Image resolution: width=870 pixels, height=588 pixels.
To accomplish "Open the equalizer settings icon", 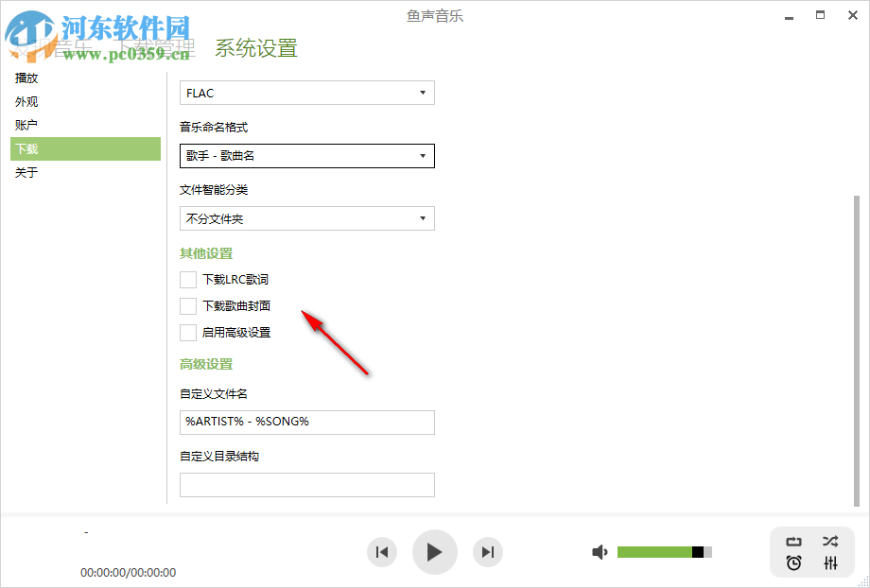I will coord(830,563).
